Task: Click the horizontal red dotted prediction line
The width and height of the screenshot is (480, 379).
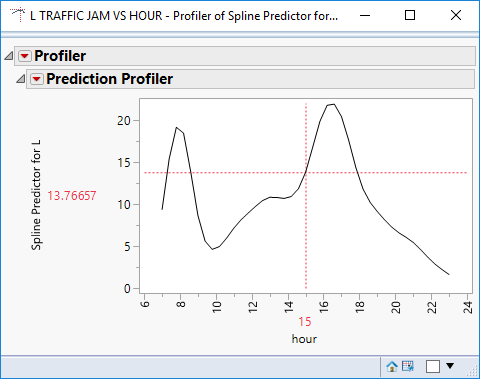Action: click(305, 173)
